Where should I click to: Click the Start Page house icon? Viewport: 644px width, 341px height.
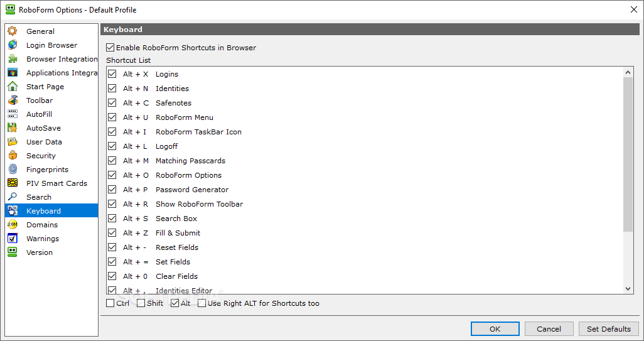(13, 86)
